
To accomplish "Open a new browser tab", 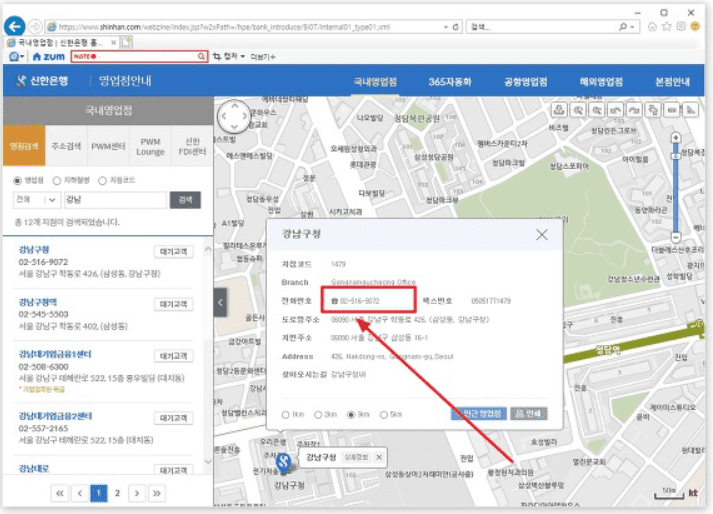I will click(126, 42).
